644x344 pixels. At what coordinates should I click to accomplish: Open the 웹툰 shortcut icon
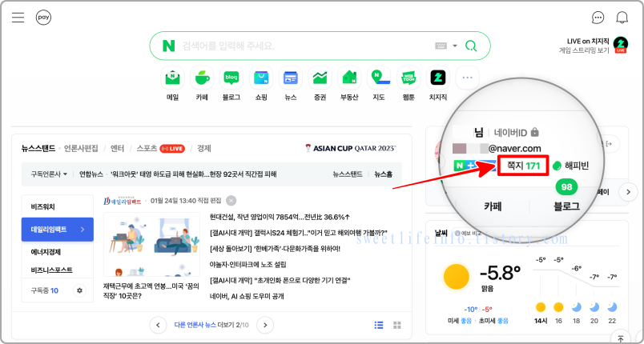tap(409, 78)
